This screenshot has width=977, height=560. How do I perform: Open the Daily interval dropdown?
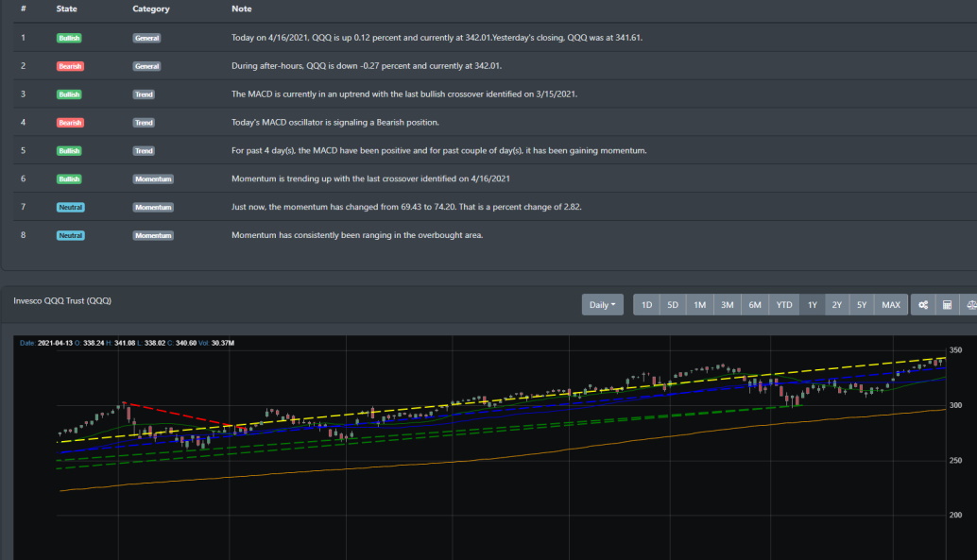[602, 305]
